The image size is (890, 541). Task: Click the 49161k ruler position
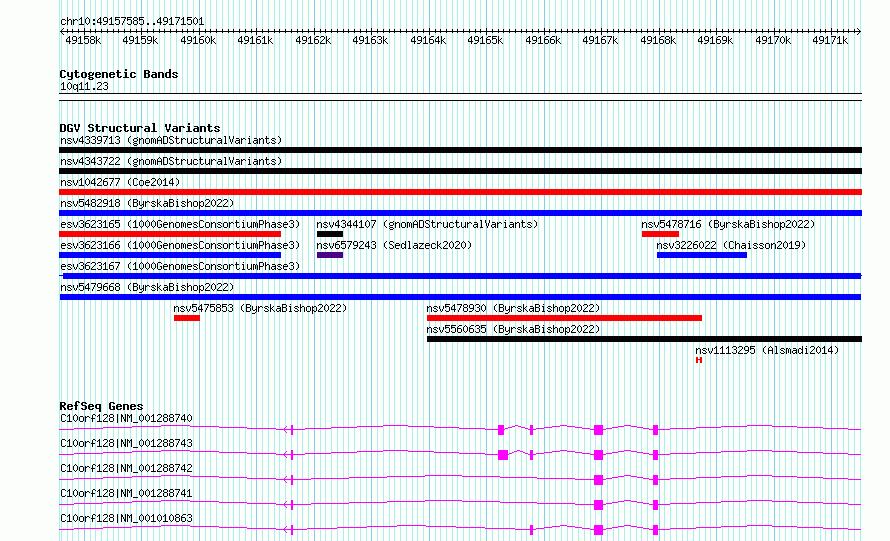(x=255, y=40)
